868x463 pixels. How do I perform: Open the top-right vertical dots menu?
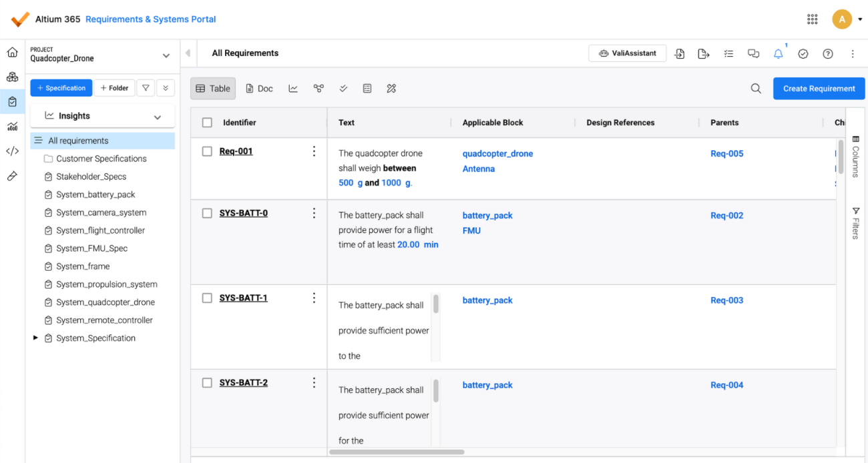pos(853,54)
